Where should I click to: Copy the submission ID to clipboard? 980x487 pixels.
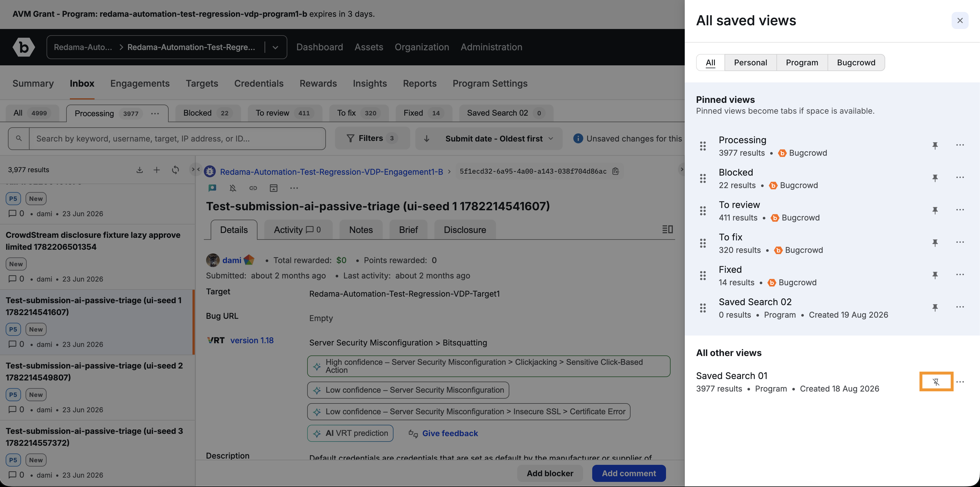(615, 171)
